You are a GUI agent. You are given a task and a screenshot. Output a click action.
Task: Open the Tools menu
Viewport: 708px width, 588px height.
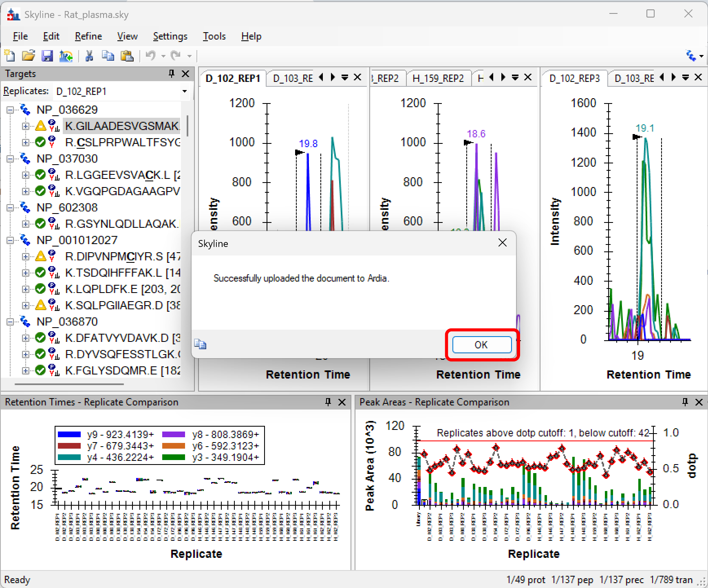[x=214, y=36]
